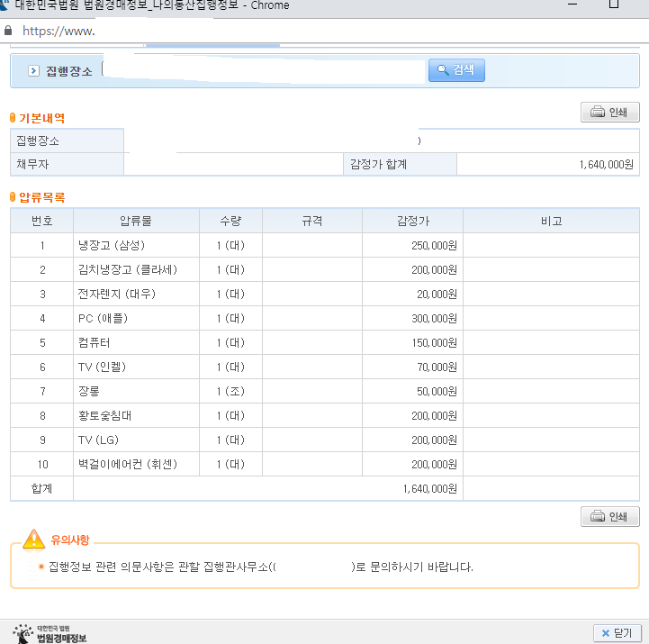This screenshot has height=644, width=649.
Task: Select the TV (LG) row item
Action: point(98,440)
